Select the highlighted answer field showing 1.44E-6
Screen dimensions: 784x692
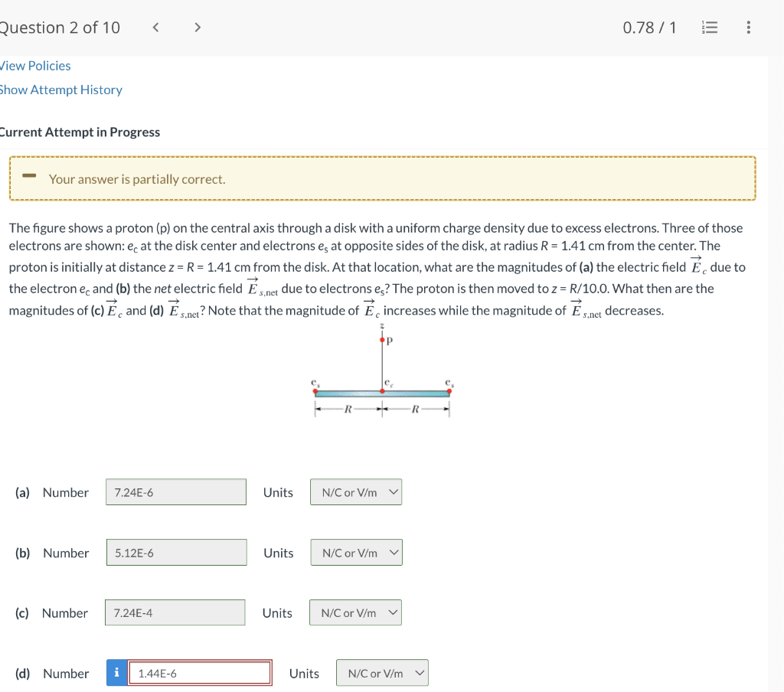201,673
